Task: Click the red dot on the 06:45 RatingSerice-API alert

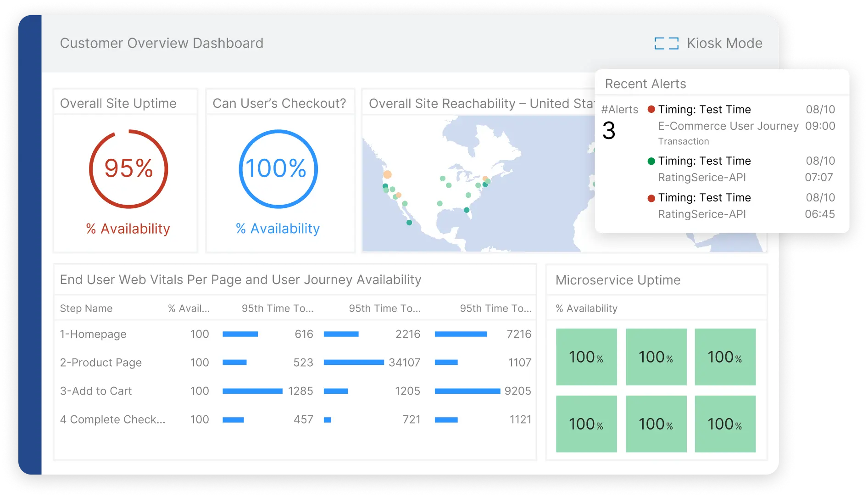Action: (x=651, y=198)
